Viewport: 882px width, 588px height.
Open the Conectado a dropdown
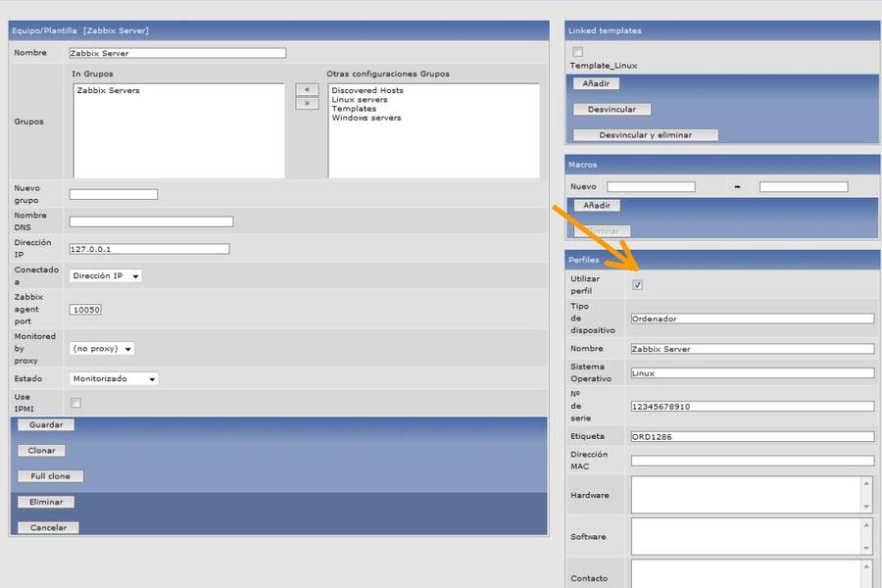coord(106,276)
